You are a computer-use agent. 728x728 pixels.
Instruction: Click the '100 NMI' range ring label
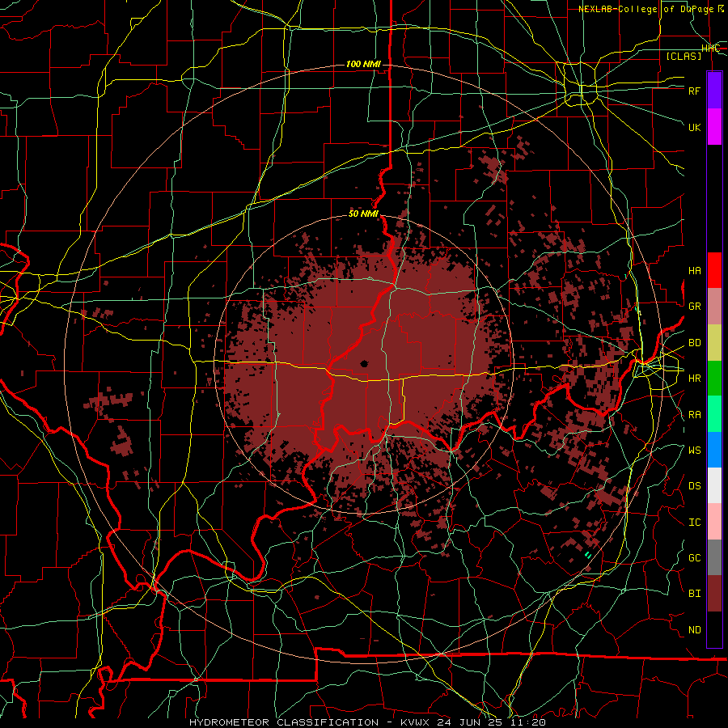point(363,64)
